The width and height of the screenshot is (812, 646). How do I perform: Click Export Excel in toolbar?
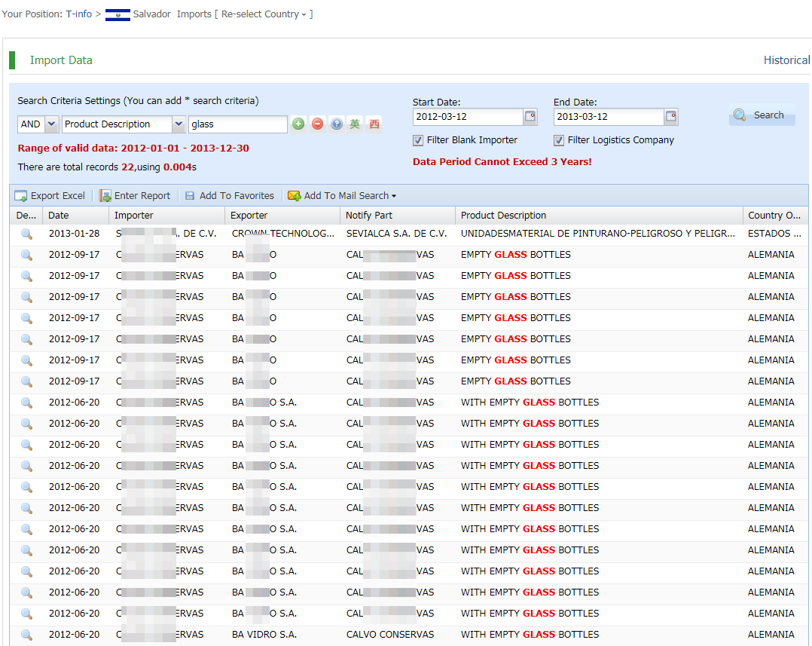pyautogui.click(x=50, y=196)
